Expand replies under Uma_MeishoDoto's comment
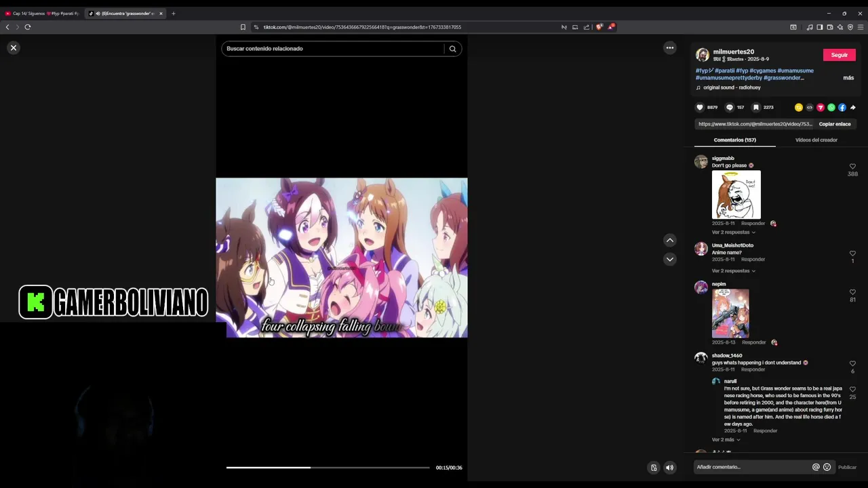This screenshot has width=868, height=488. coord(733,271)
